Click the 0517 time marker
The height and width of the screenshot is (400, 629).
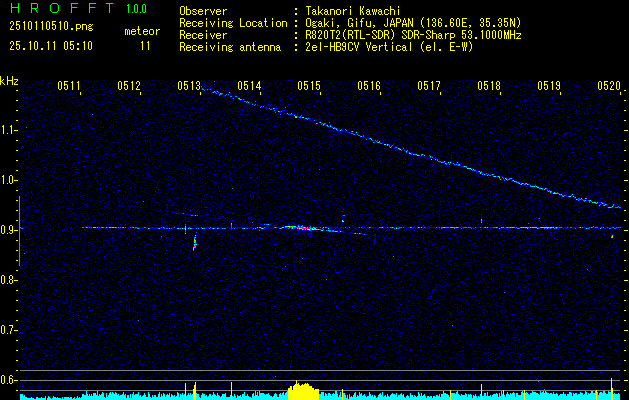point(429,85)
